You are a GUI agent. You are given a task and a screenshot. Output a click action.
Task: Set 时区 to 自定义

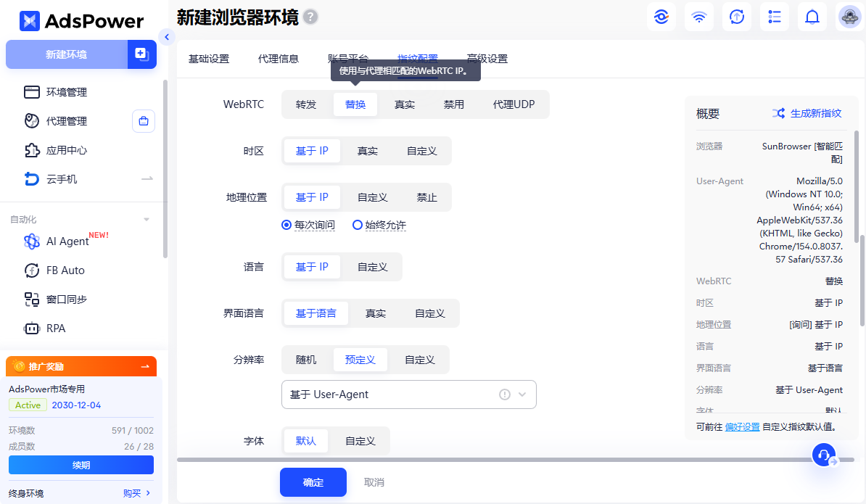tap(422, 151)
